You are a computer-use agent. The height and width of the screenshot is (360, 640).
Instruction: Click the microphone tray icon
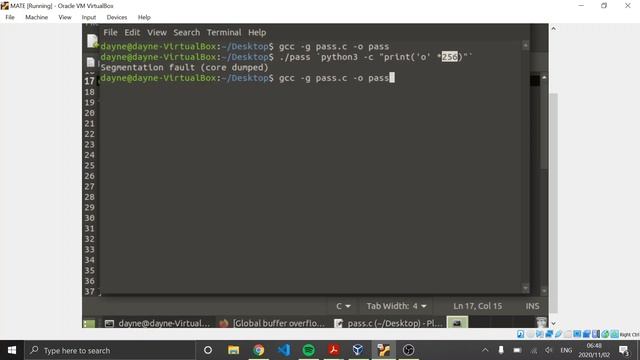(x=501, y=350)
